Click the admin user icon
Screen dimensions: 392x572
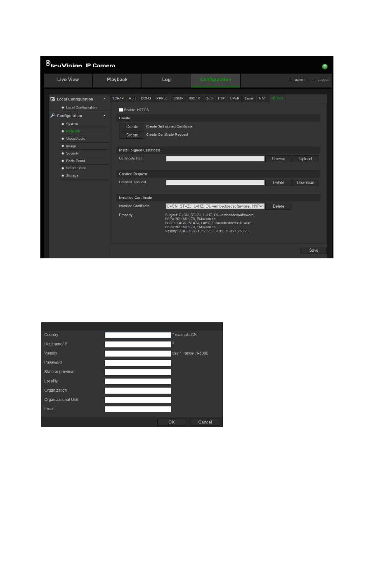(x=290, y=80)
